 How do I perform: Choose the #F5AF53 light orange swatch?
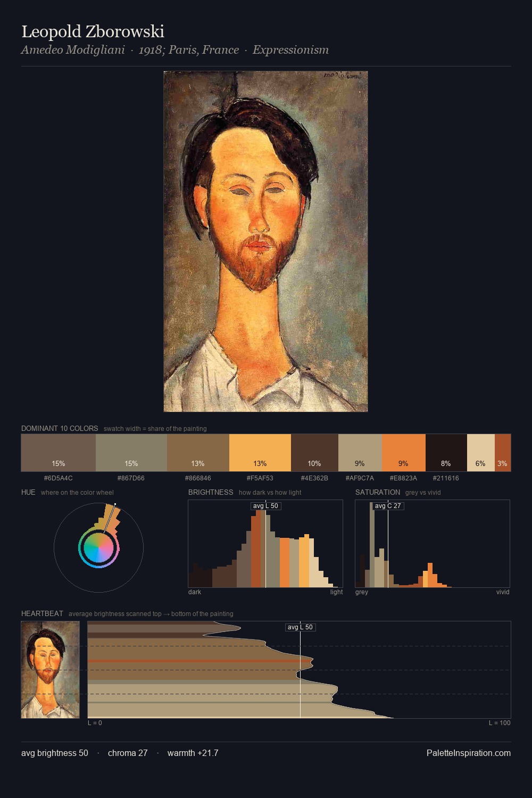pyautogui.click(x=260, y=453)
